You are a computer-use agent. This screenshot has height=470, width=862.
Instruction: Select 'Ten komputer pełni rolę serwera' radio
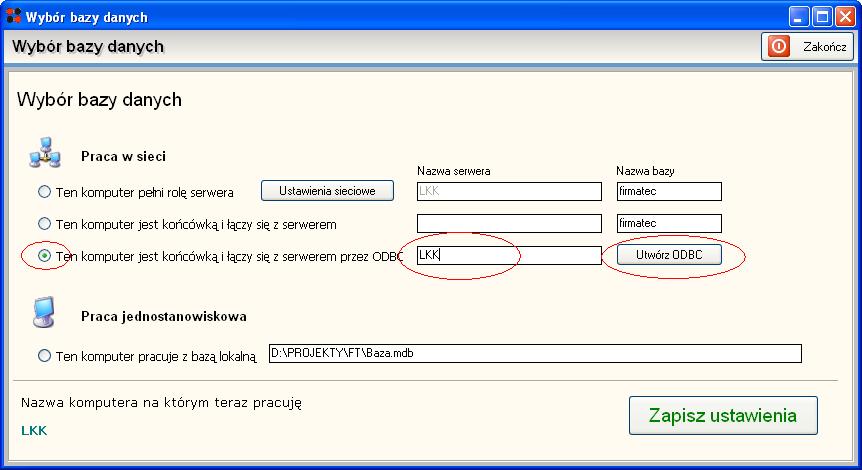(45, 192)
